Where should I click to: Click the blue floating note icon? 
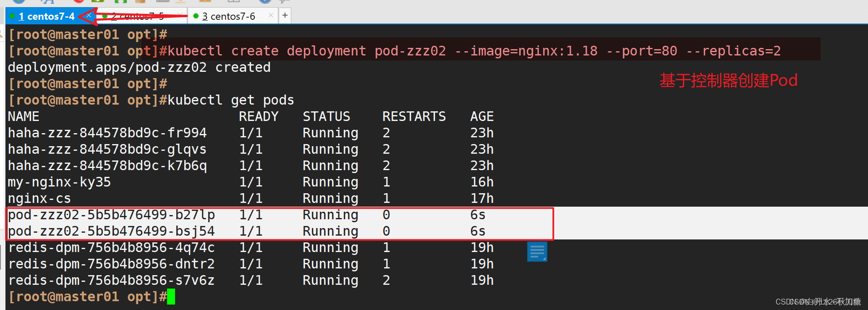pos(537,252)
